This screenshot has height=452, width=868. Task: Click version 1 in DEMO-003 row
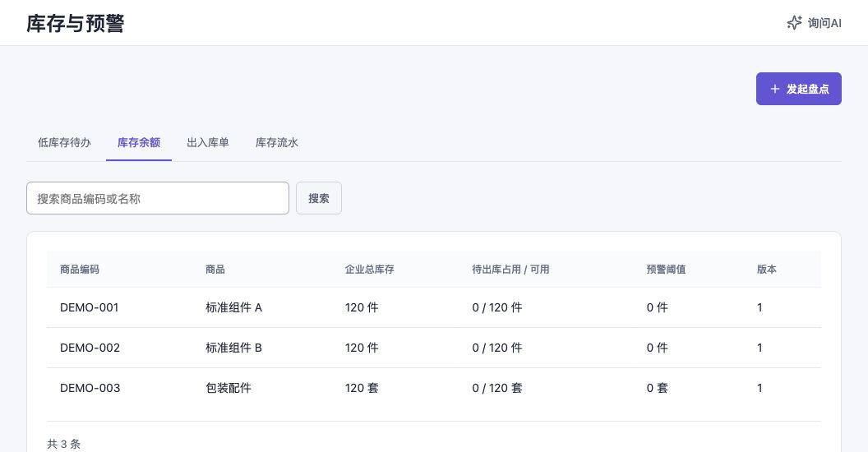[759, 389]
